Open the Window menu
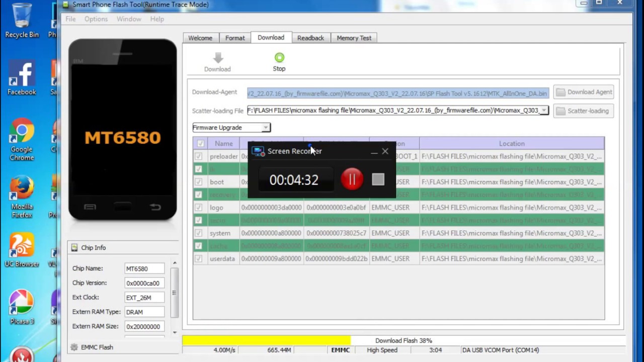The height and width of the screenshot is (362, 644). (x=129, y=19)
